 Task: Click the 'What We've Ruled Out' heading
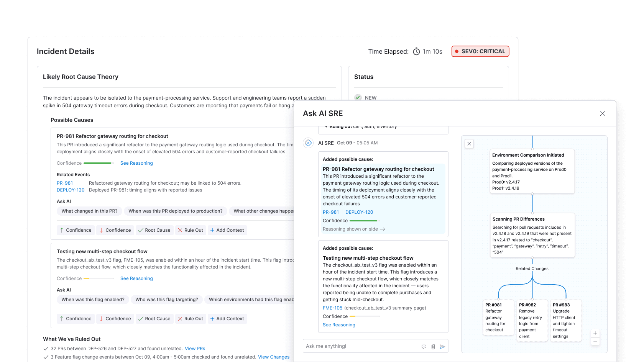72,339
